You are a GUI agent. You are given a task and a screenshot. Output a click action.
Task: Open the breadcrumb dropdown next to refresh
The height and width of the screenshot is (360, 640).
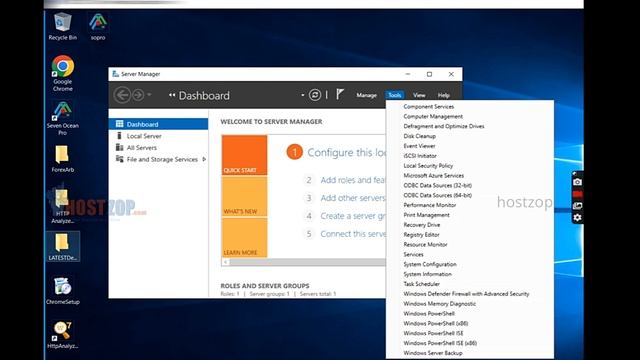pos(302,96)
